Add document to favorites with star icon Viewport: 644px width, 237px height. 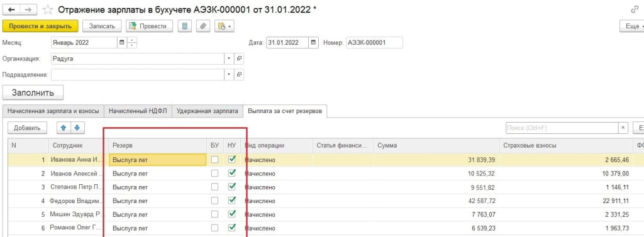(48, 9)
